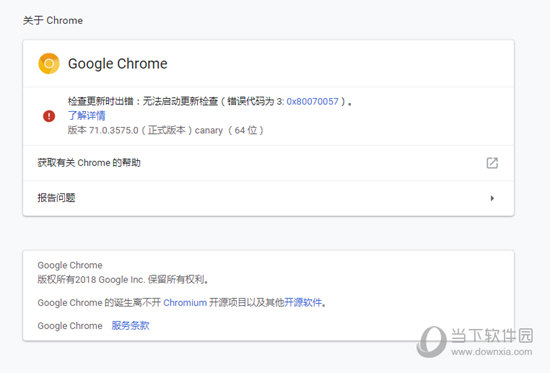
Task: Click the 了解详情 link
Action: coord(86,115)
